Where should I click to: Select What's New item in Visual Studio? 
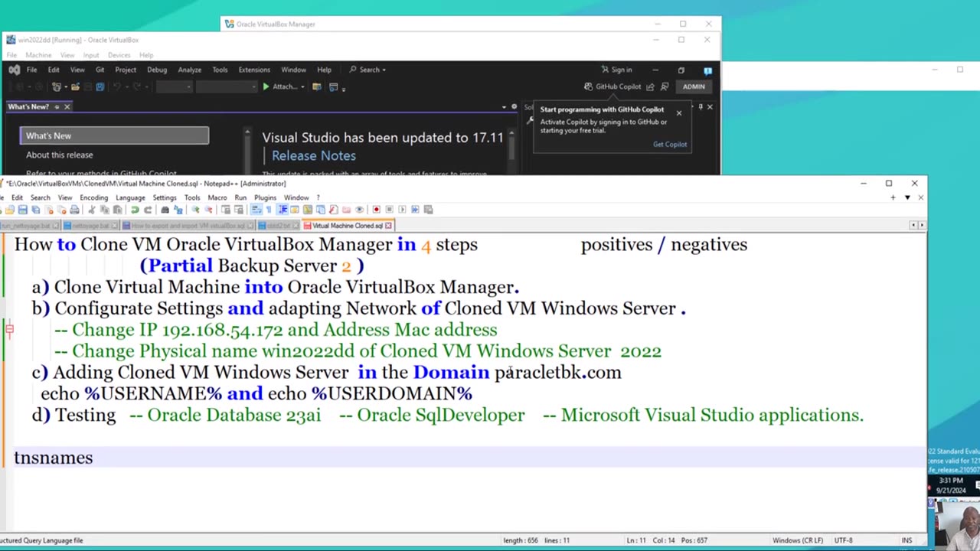pos(114,135)
